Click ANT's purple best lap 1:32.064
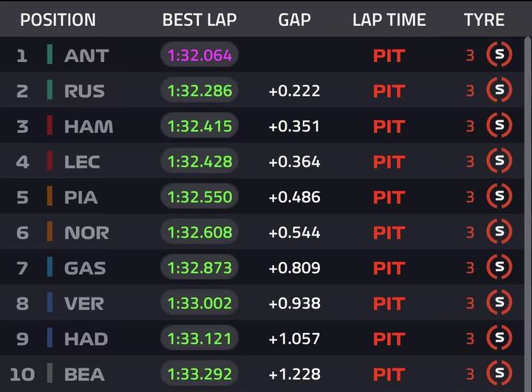The height and width of the screenshot is (392, 532). (199, 55)
